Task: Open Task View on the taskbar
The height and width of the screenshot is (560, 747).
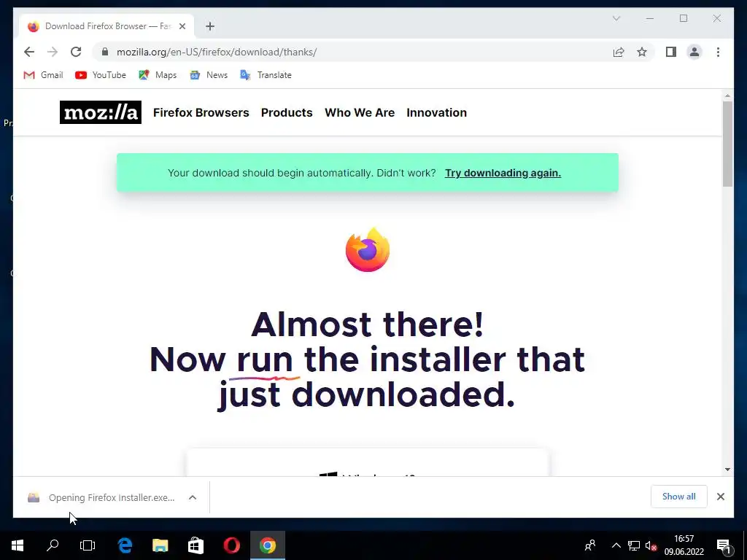Action: 88,545
